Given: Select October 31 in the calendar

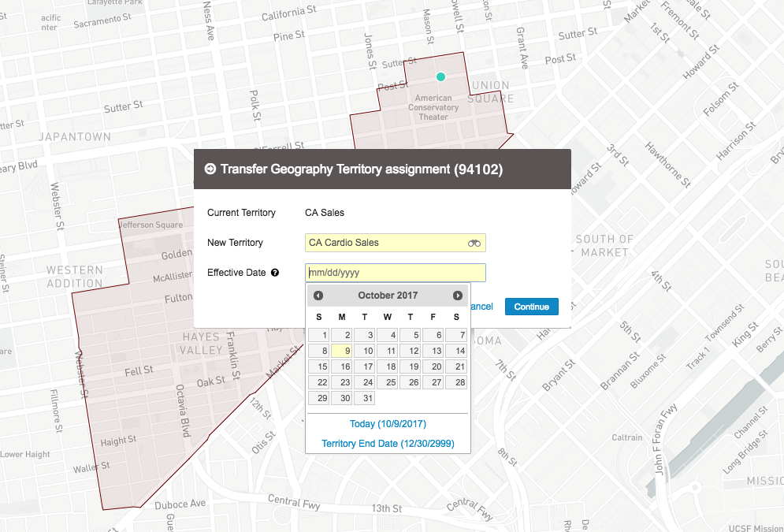Looking at the screenshot, I should click(x=365, y=398).
